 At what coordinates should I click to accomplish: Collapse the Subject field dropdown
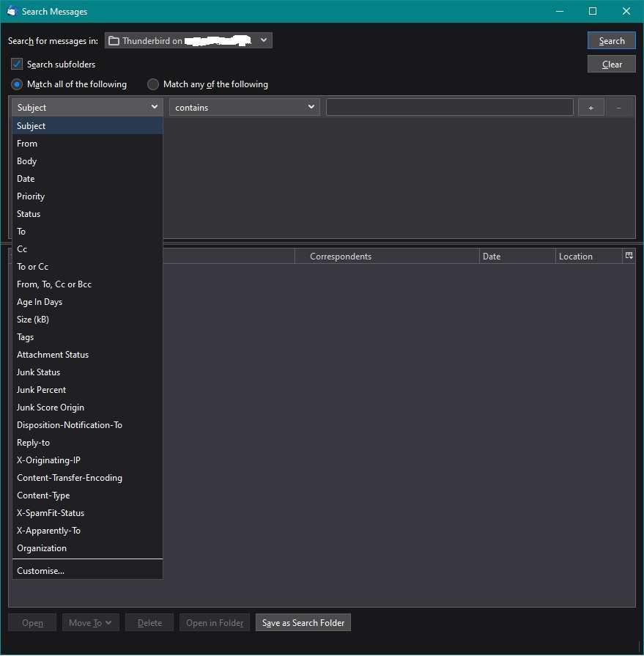[87, 108]
